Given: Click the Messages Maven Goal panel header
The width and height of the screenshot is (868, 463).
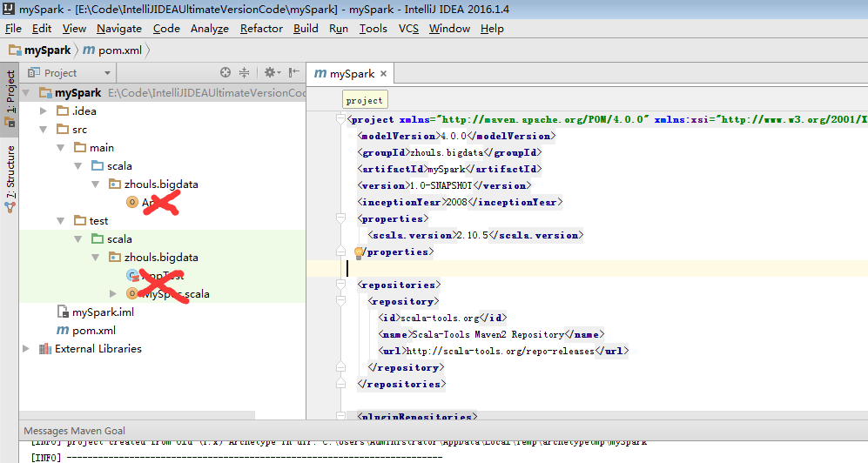Looking at the screenshot, I should pyautogui.click(x=74, y=430).
